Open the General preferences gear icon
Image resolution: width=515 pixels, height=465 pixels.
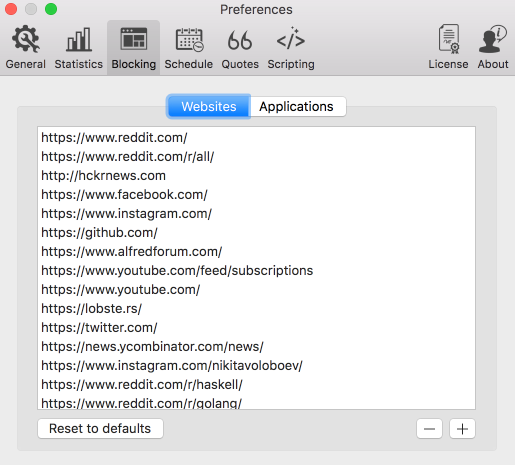[26, 47]
